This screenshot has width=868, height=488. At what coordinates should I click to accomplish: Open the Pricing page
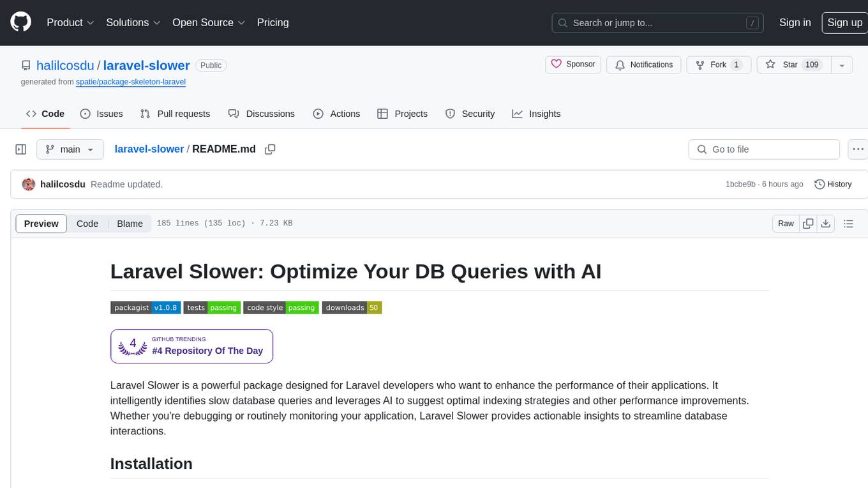[x=273, y=22]
